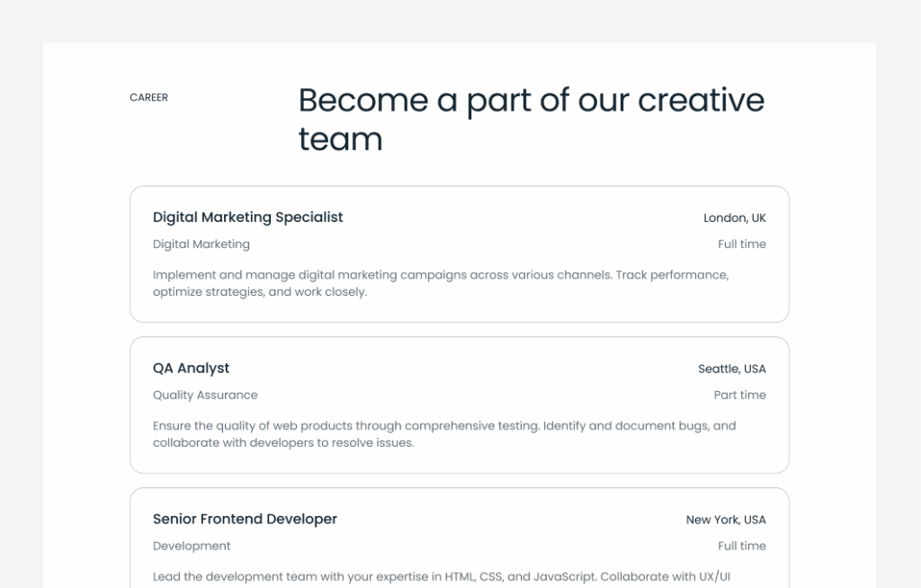Click the New York, USA location text
The width and height of the screenshot is (921, 588).
726,521
